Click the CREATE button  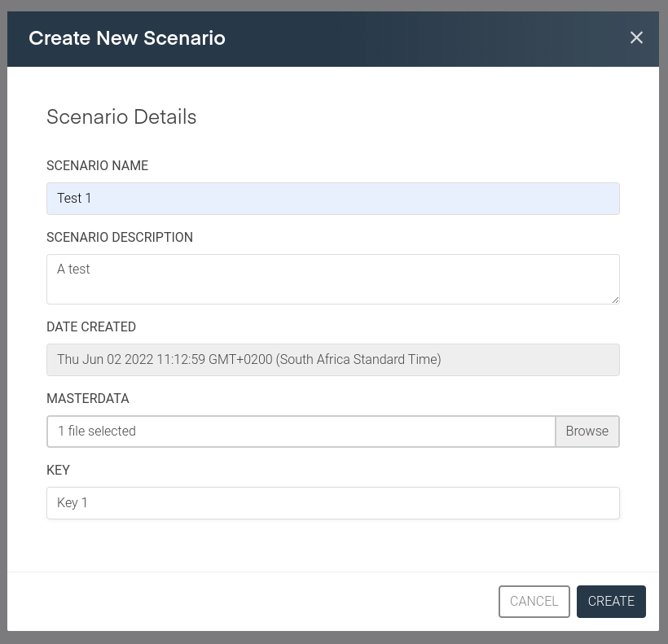[611, 602]
